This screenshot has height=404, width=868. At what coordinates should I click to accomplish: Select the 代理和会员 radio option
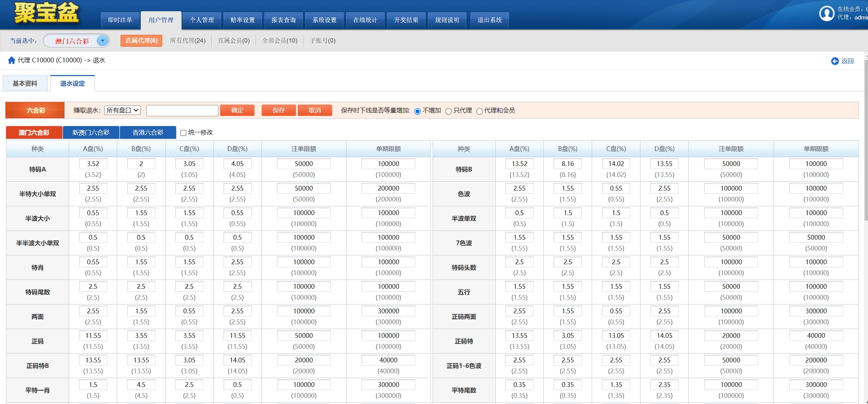pos(479,111)
